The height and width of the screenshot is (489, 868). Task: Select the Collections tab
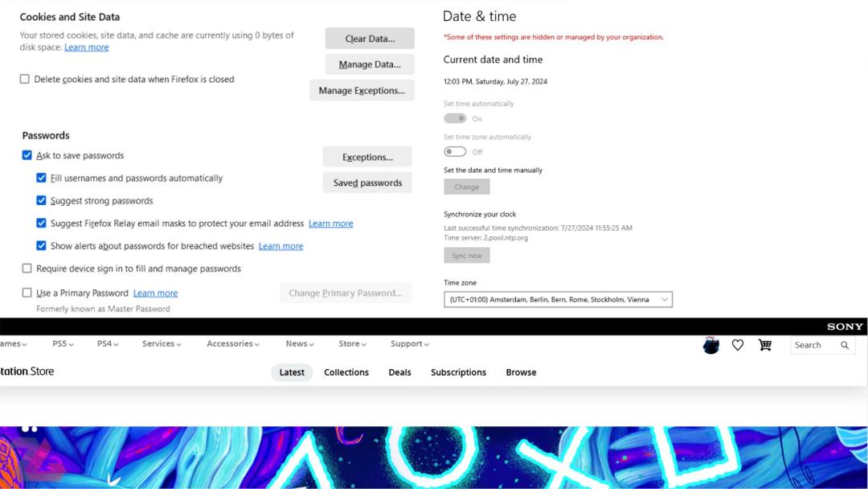346,372
